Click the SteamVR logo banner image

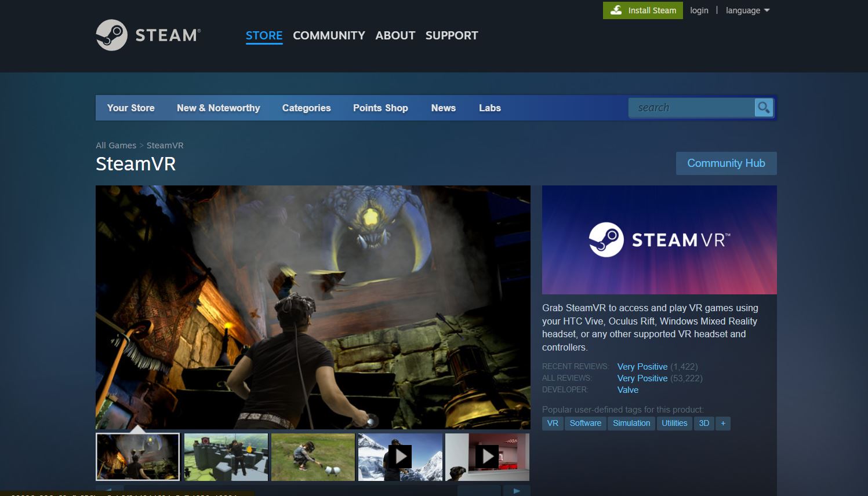(x=659, y=240)
